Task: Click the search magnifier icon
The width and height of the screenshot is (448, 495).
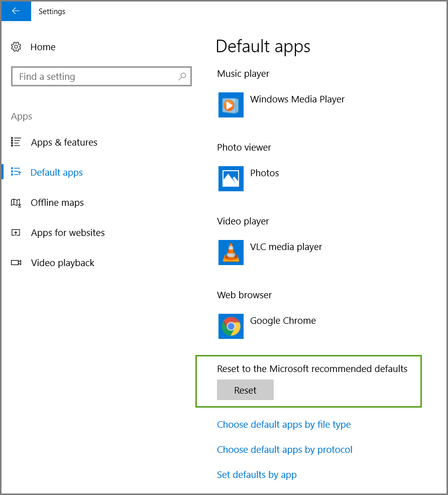Action: coord(182,77)
